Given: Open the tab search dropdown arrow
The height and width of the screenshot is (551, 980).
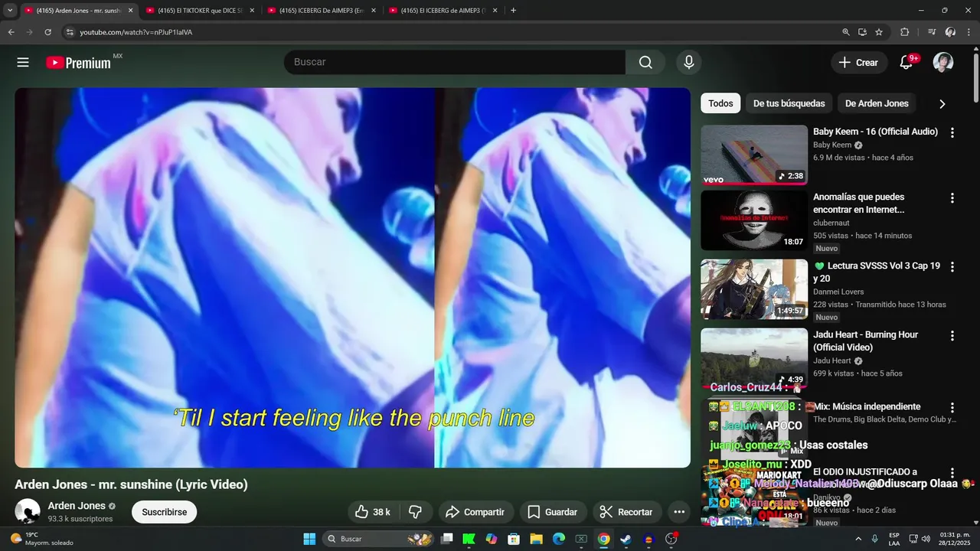Looking at the screenshot, I should coord(10,11).
